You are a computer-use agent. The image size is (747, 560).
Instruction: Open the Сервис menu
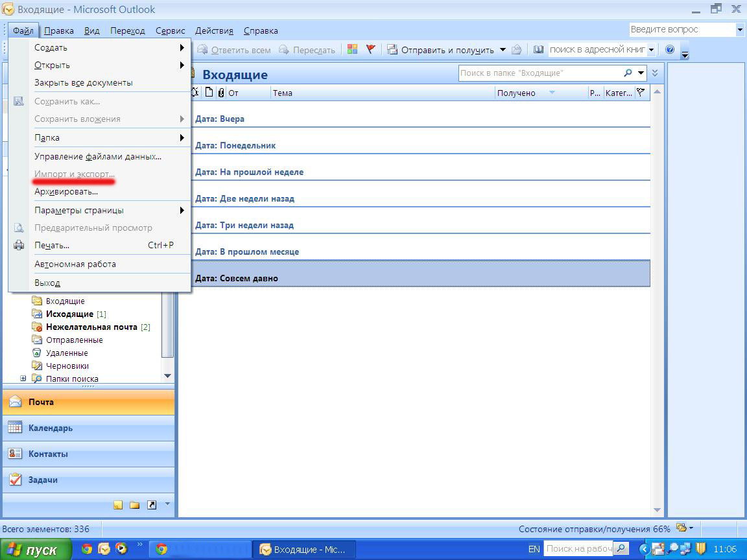(170, 30)
